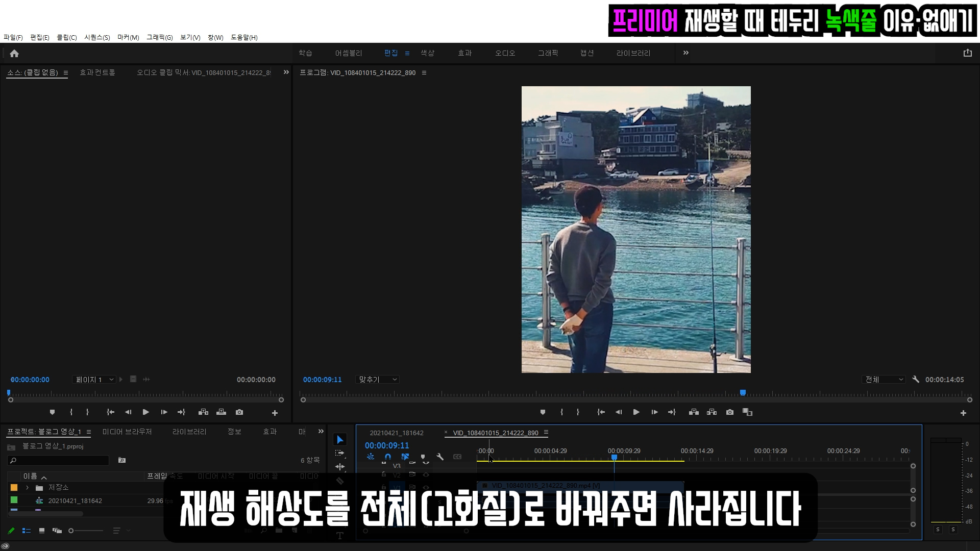Switch to 색상 workspace
This screenshot has width=980, height=551.
427,53
